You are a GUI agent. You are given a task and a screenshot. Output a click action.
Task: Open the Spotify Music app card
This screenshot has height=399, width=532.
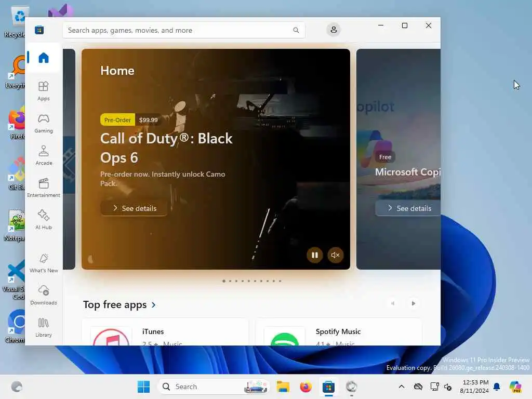(338, 332)
